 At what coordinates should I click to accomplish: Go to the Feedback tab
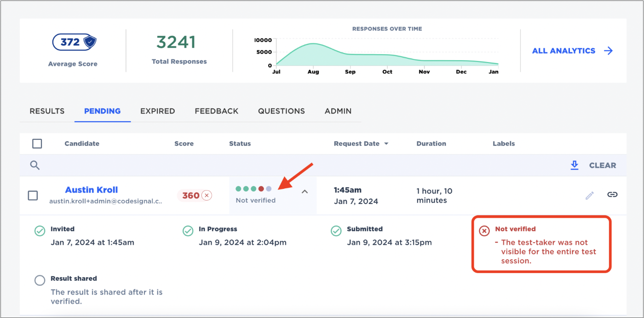tap(216, 111)
